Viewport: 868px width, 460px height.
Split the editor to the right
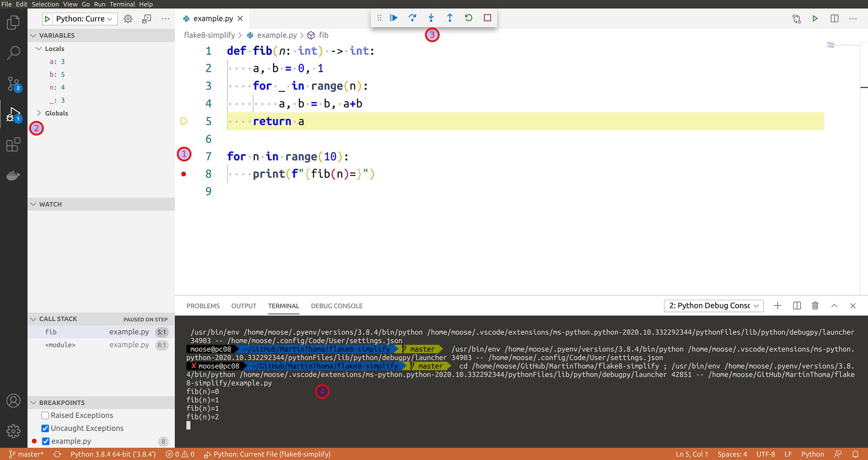click(x=834, y=19)
